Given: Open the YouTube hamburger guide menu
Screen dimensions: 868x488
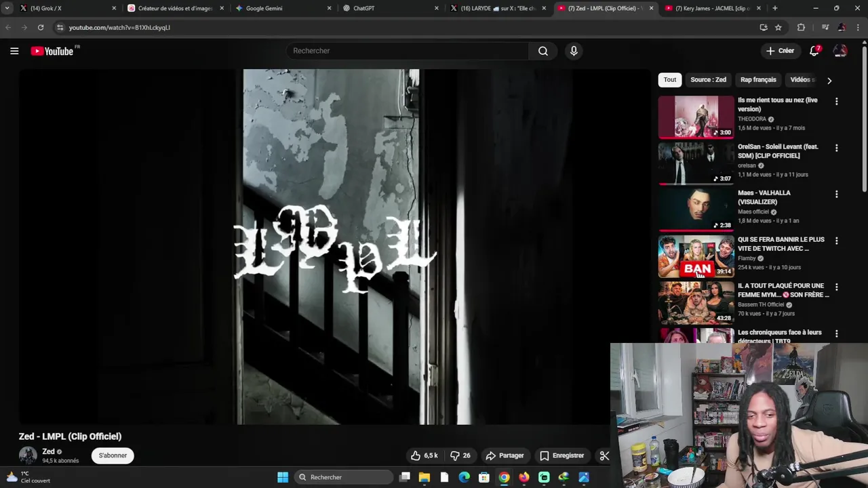Looking at the screenshot, I should tap(14, 51).
